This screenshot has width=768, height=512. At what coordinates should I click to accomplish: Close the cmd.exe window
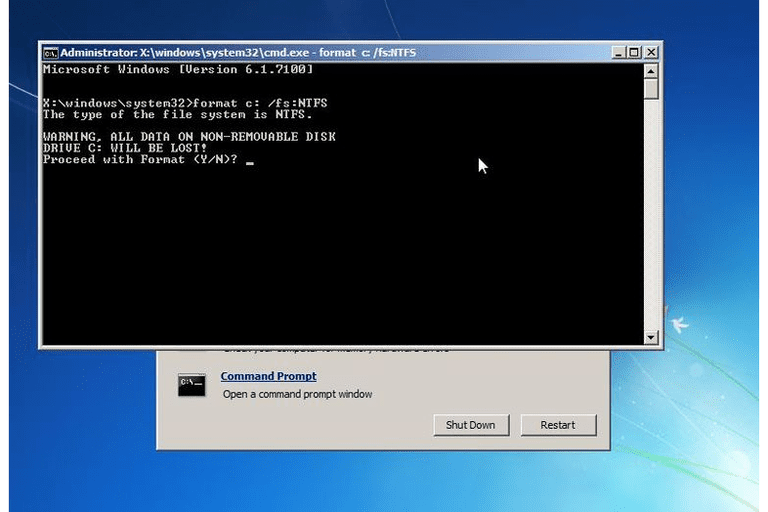[651, 52]
